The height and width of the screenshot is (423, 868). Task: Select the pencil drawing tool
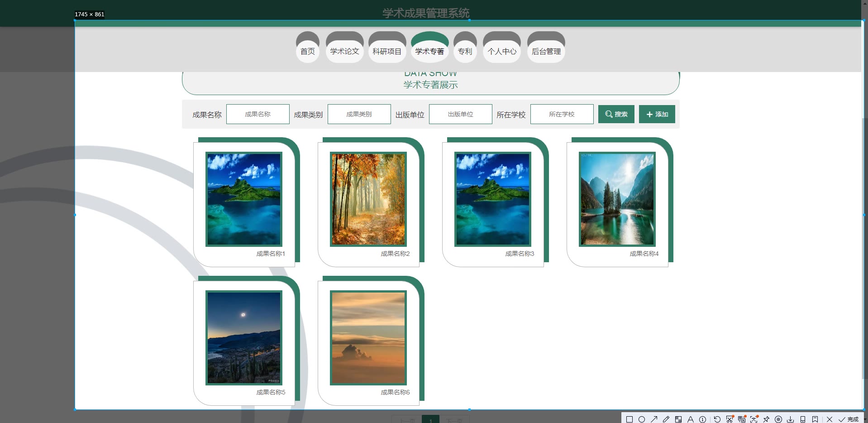666,419
